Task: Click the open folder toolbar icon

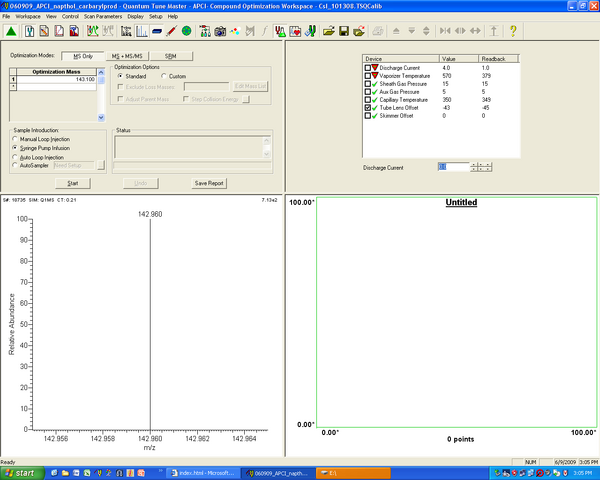Action: pyautogui.click(x=327, y=31)
